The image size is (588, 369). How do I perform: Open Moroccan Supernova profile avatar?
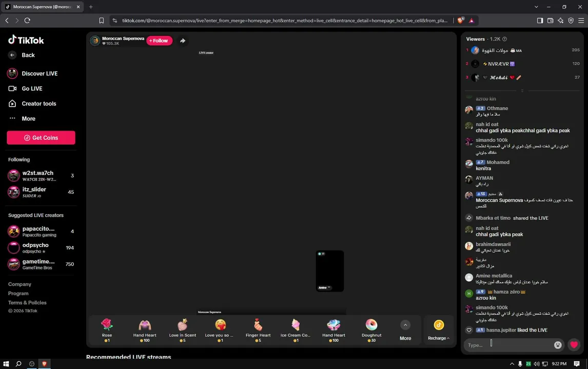click(95, 40)
